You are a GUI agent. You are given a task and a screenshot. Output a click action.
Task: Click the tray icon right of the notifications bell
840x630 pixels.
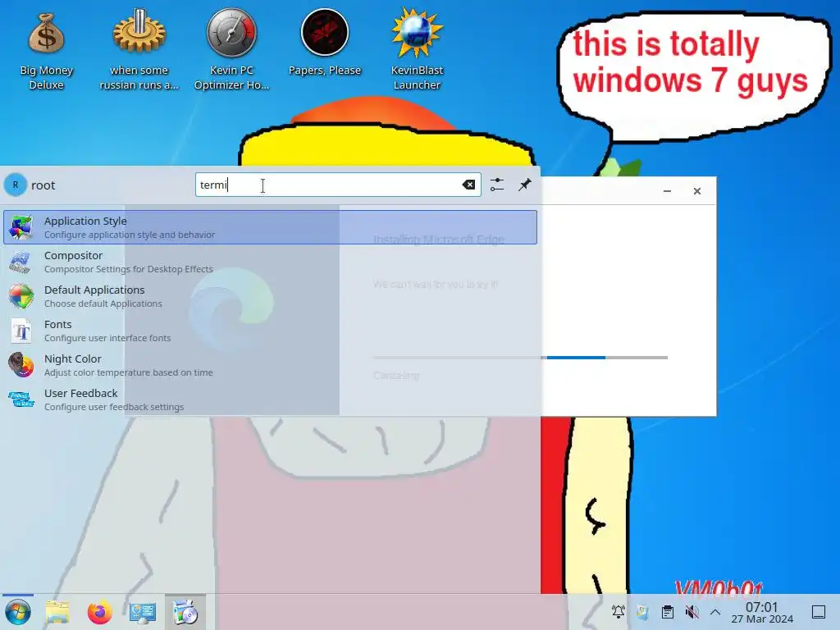point(642,612)
